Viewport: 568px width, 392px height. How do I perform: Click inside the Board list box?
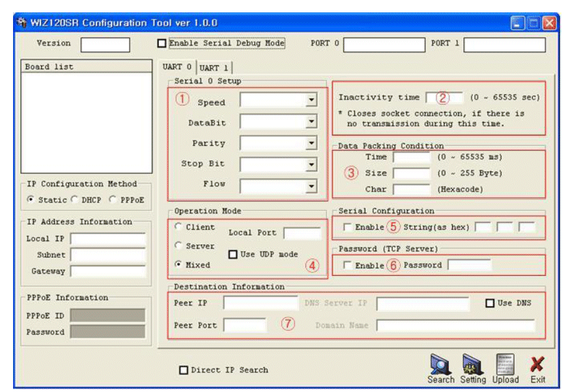click(x=87, y=123)
